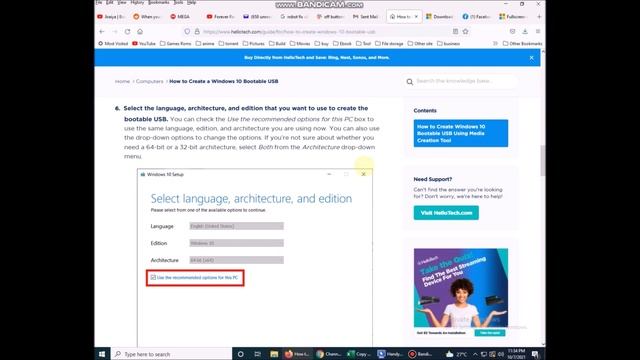Click the Cortana circle on the taskbar
Image resolution: width=640 pixels, height=360 pixels.
(240, 354)
